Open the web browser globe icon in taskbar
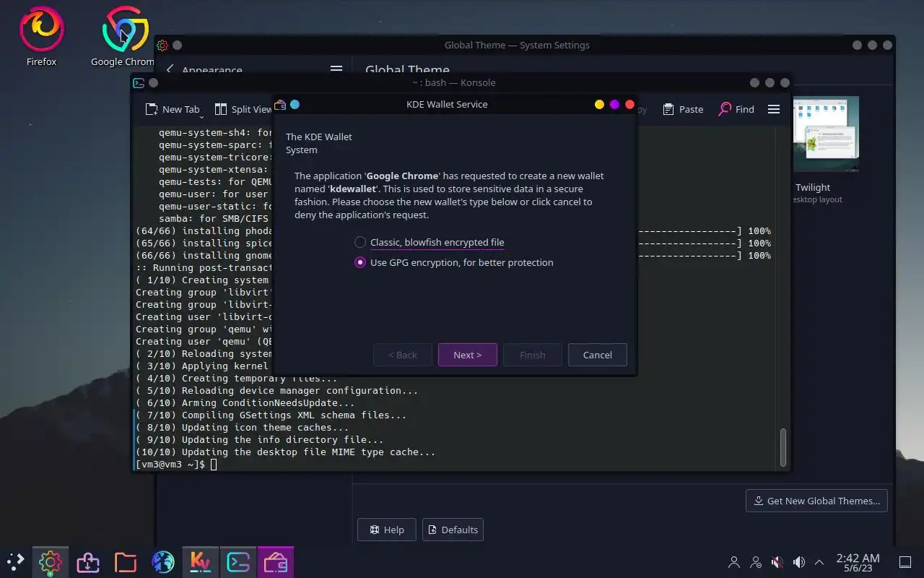Image resolution: width=924 pixels, height=578 pixels. (163, 561)
